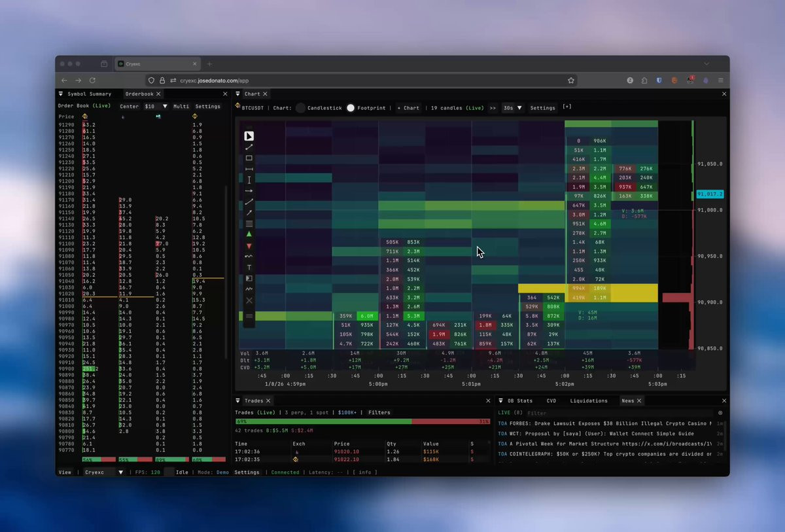The image size is (785, 532).
Task: Open the Cryexc view dropdown
Action: click(x=103, y=472)
